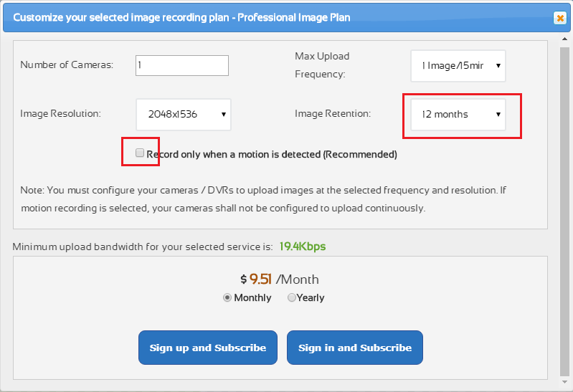Click the green 19.4Kbps bandwidth value

(303, 247)
